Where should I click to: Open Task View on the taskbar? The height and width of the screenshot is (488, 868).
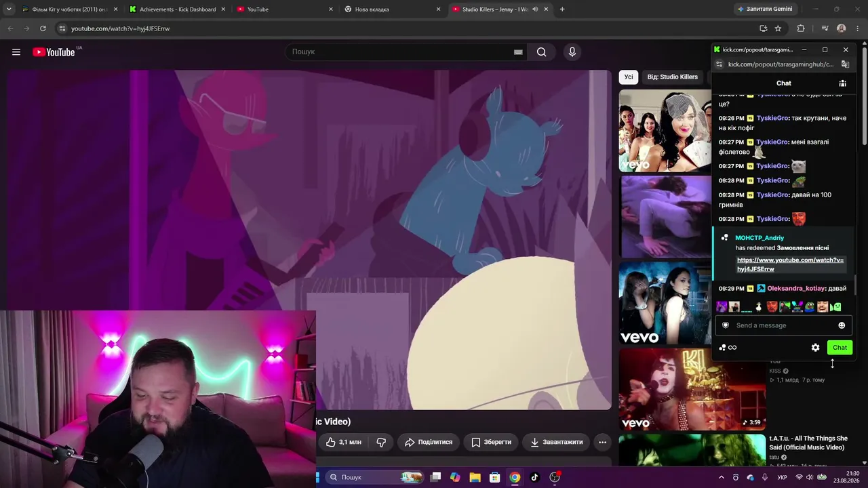pyautogui.click(x=436, y=477)
